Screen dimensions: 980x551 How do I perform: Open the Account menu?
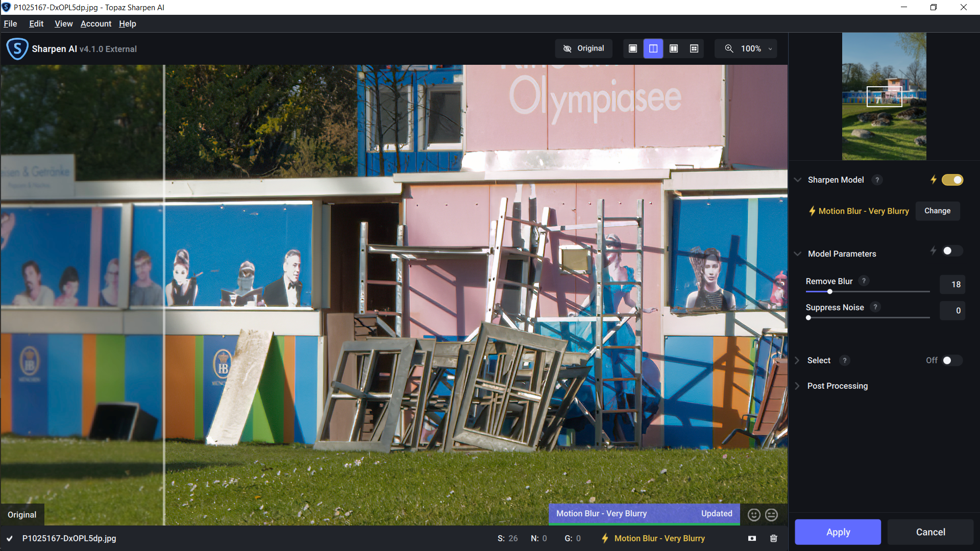click(x=96, y=23)
